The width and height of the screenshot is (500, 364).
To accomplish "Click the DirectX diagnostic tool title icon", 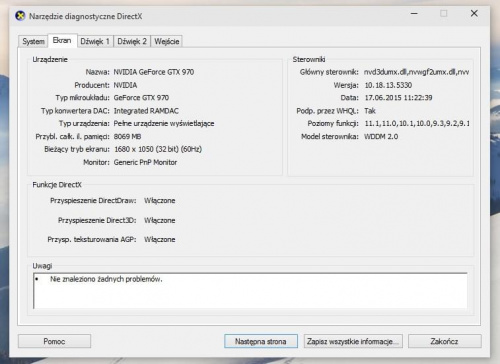I will (20, 16).
